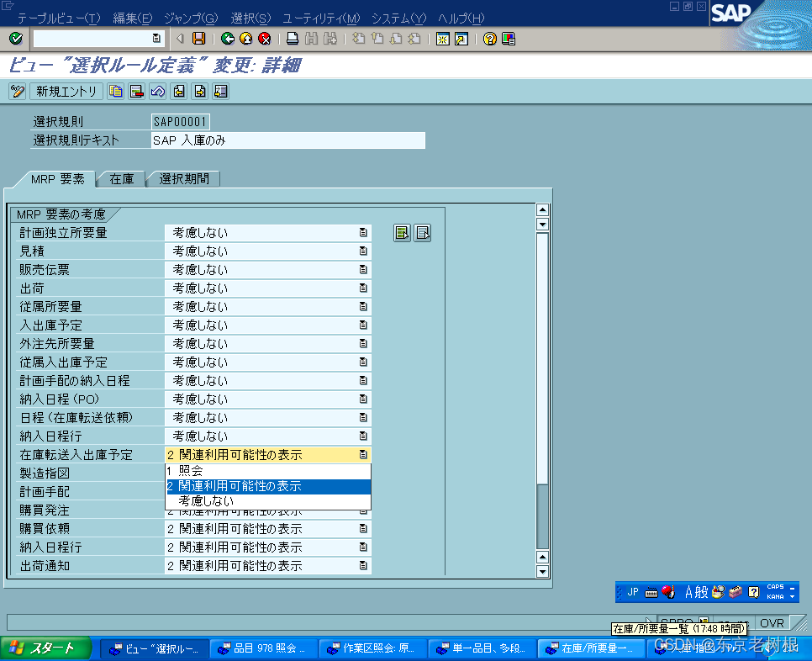Switch to the 選択期間 tab

coord(183,178)
